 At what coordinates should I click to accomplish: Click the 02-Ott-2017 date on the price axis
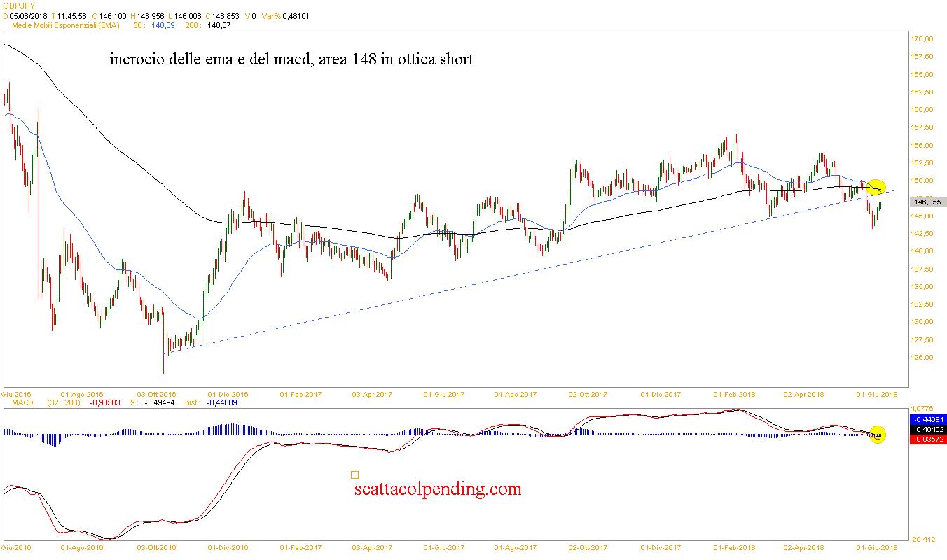point(588,394)
